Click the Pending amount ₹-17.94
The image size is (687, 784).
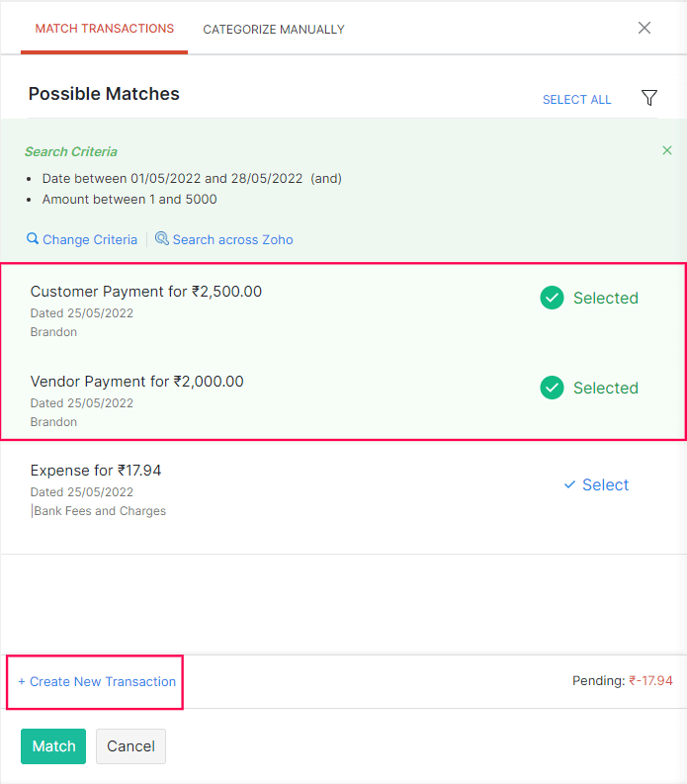click(650, 681)
